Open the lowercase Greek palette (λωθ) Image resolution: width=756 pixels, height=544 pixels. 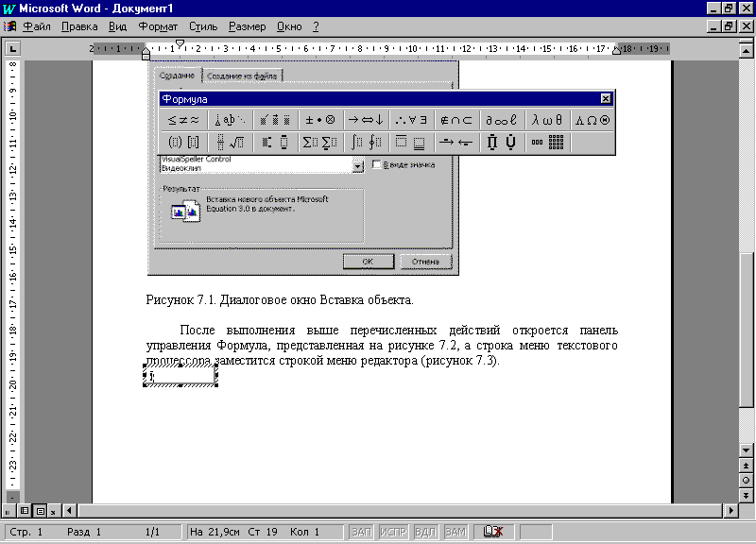[x=547, y=120]
